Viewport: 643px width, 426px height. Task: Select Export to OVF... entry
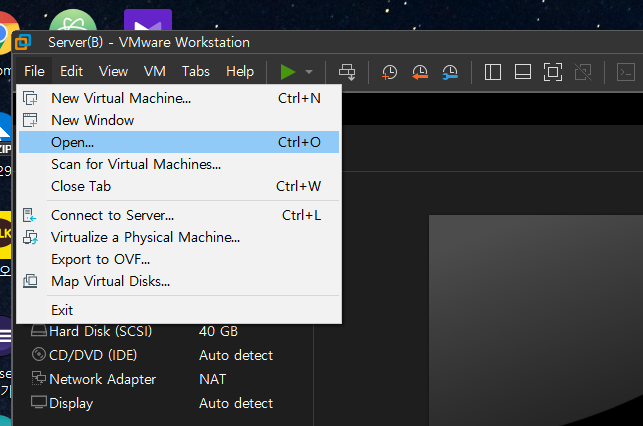pyautogui.click(x=179, y=260)
